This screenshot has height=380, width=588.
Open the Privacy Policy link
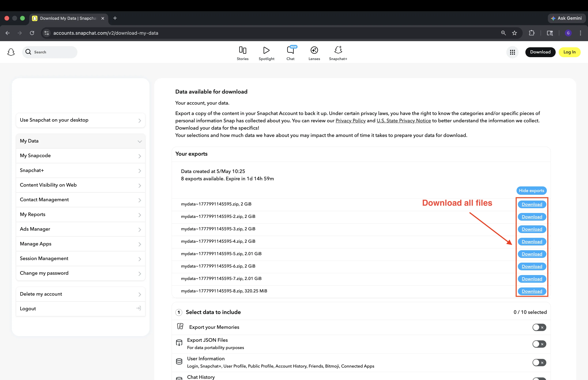(x=350, y=121)
